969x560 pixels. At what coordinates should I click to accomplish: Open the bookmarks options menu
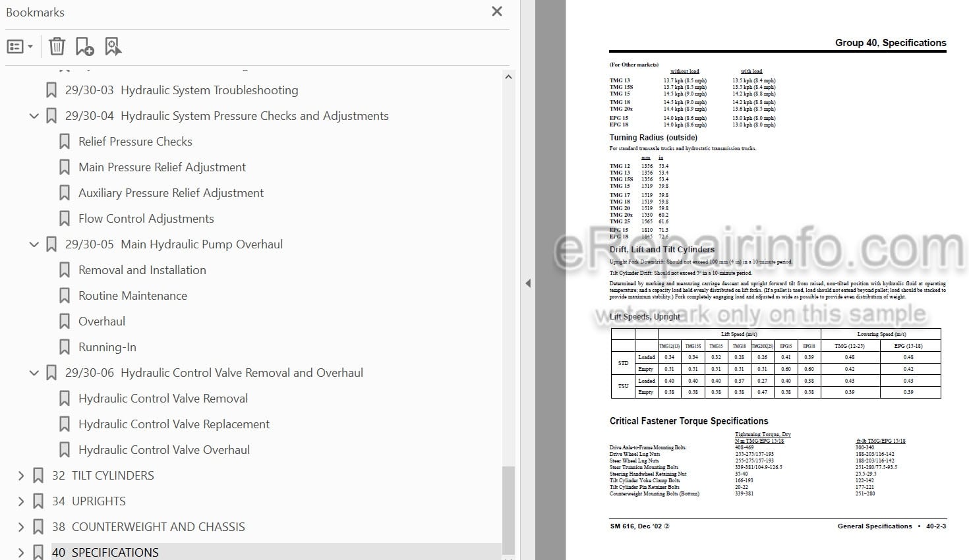tap(19, 47)
